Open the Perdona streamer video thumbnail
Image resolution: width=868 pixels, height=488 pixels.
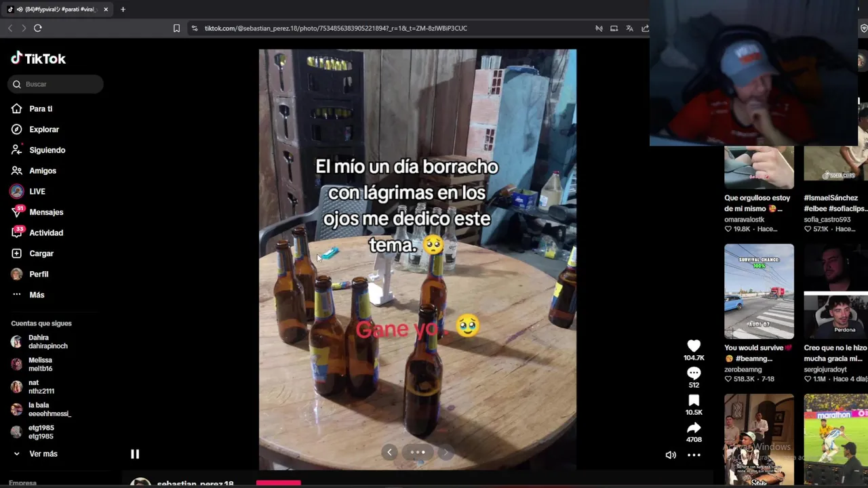point(835,291)
